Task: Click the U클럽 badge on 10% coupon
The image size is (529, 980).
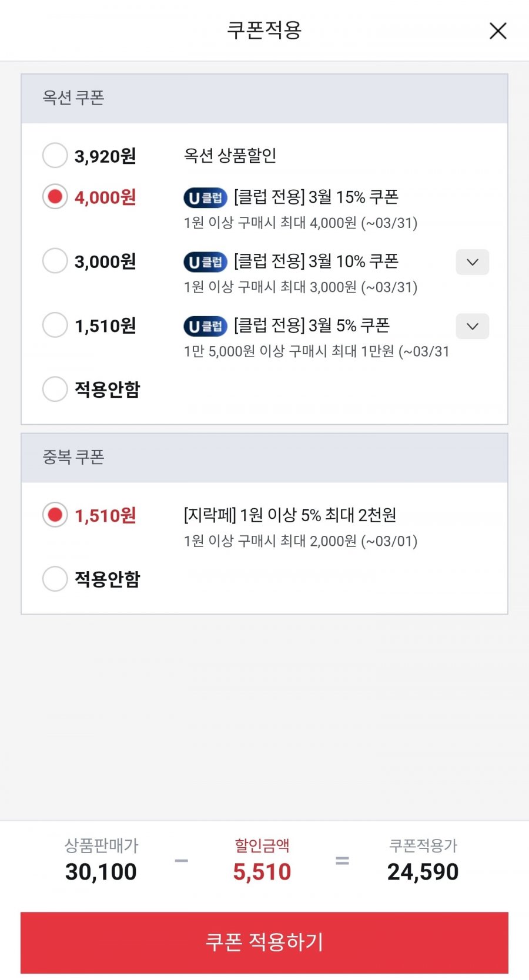Action: click(205, 262)
